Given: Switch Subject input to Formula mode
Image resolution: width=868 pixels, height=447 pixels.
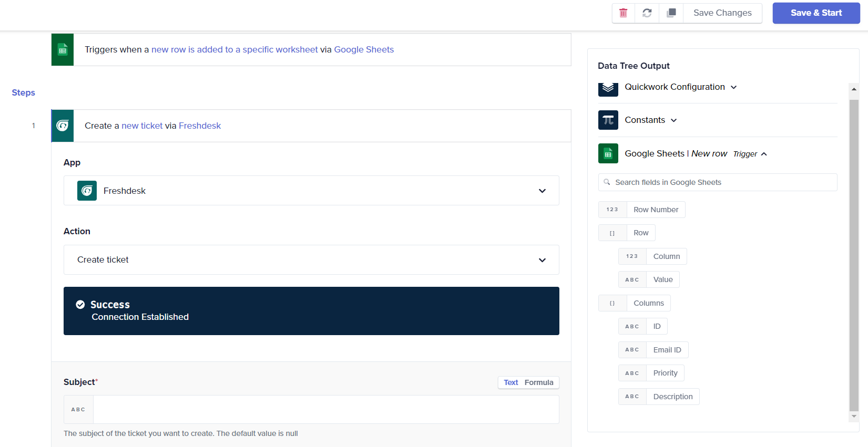Looking at the screenshot, I should [x=539, y=382].
